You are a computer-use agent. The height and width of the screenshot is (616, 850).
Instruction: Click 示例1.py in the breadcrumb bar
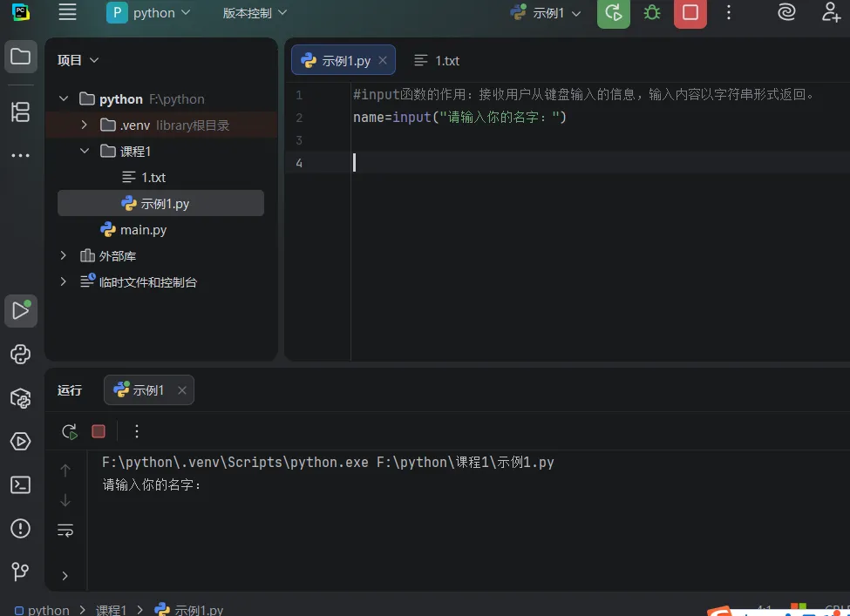pos(189,610)
